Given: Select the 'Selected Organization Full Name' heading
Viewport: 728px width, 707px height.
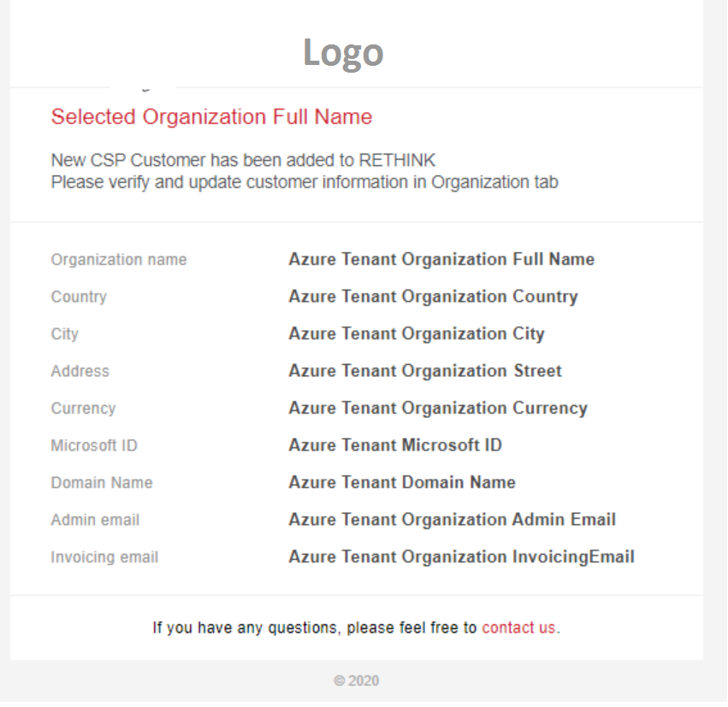Looking at the screenshot, I should 211,116.
